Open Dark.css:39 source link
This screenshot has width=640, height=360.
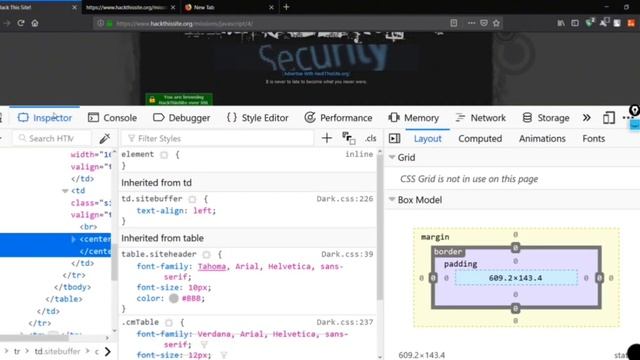(347, 254)
